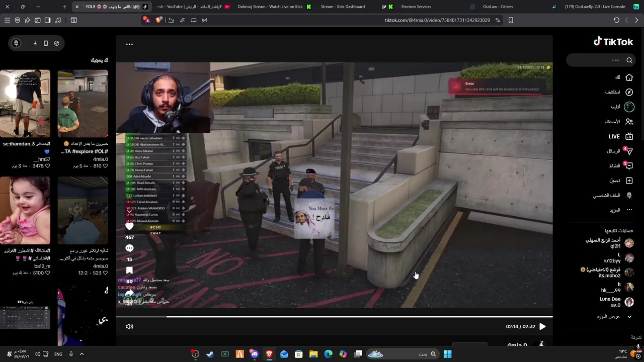644x362 pixels.
Task: Open followed account av.0
Action: coord(616,302)
